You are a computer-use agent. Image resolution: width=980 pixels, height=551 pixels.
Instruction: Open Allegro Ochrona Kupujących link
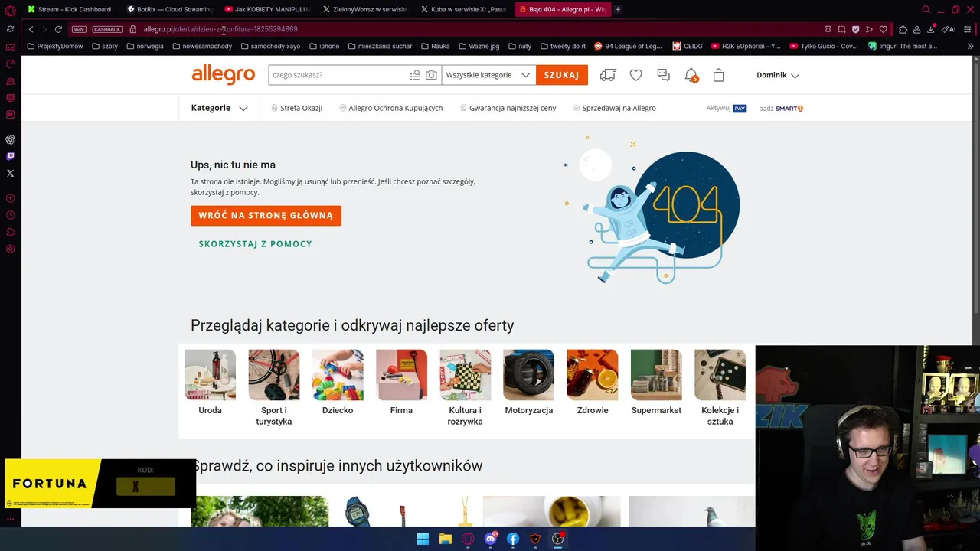390,108
